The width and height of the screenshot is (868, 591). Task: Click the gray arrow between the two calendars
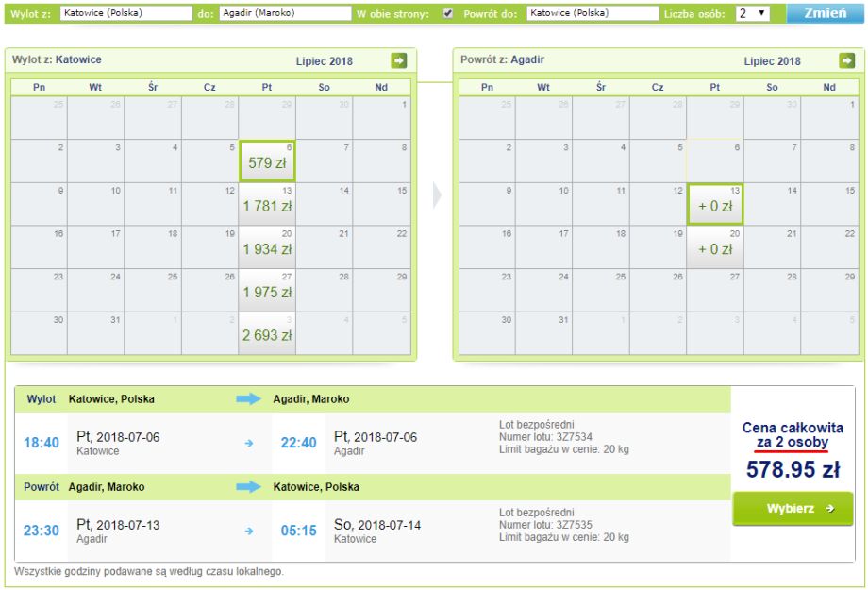437,195
